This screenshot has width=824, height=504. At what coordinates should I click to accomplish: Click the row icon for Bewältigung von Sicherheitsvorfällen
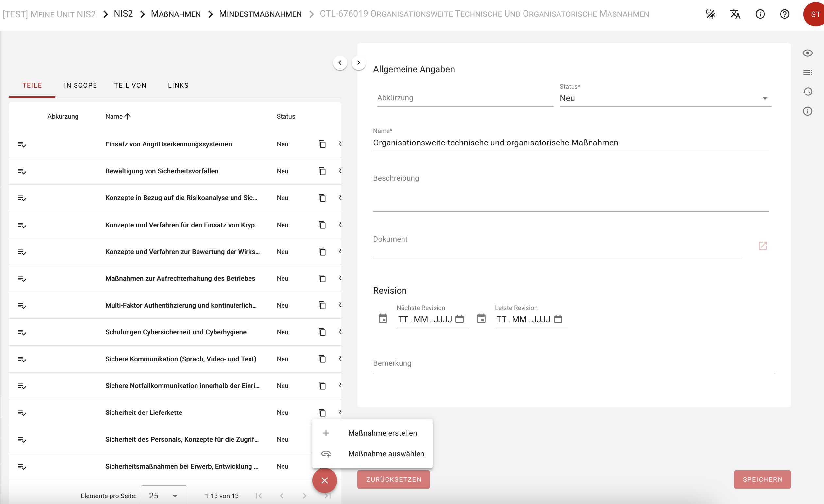pos(22,172)
